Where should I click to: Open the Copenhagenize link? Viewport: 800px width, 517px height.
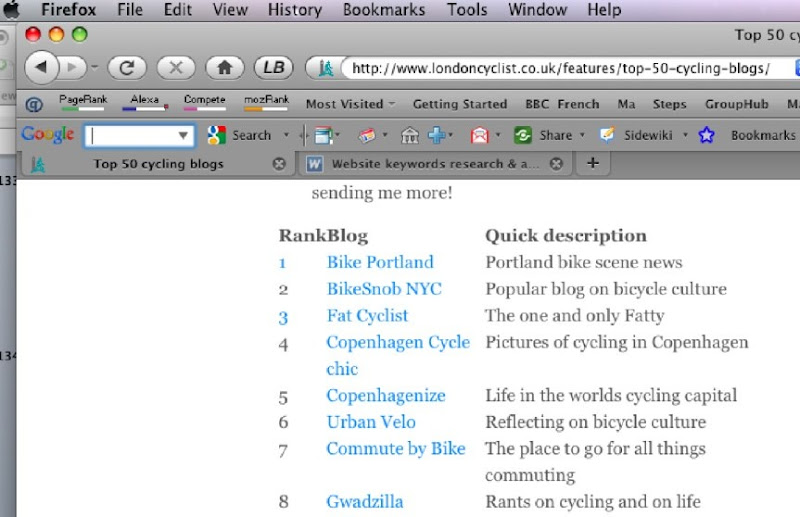[386, 396]
